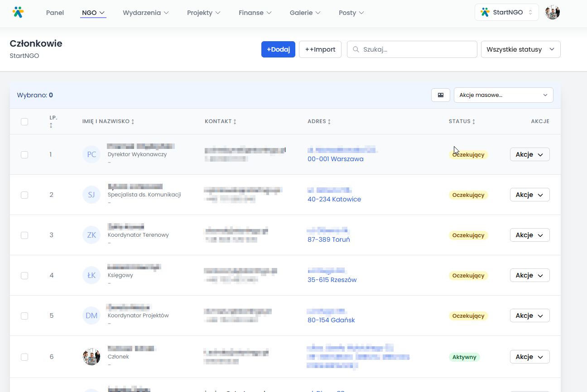Click inside the Szukaj search field

pyautogui.click(x=408, y=49)
